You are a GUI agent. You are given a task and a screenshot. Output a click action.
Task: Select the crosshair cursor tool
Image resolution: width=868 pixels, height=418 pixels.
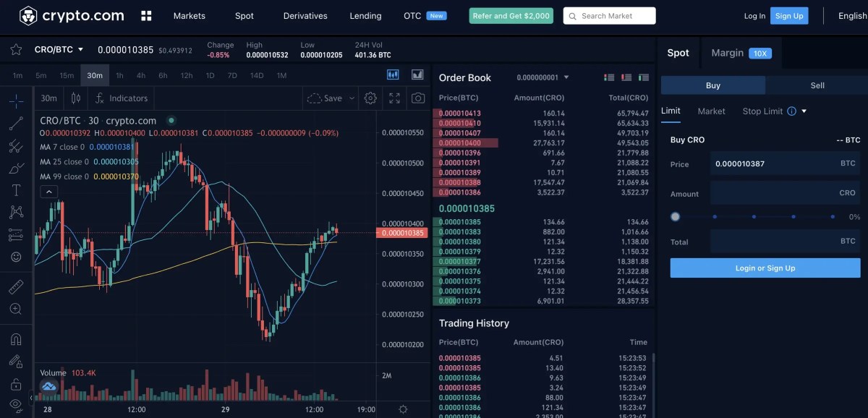(x=16, y=101)
